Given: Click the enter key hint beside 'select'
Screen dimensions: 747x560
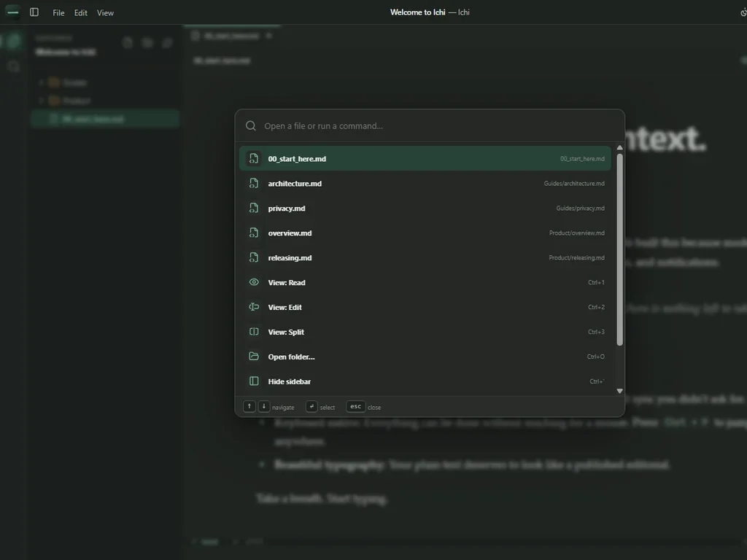Looking at the screenshot, I should (311, 406).
